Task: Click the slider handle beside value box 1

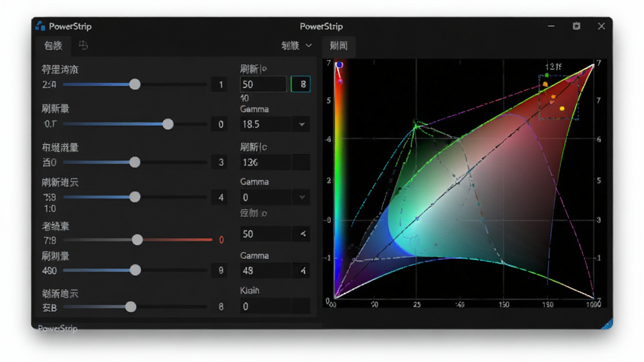Action: coord(135,85)
